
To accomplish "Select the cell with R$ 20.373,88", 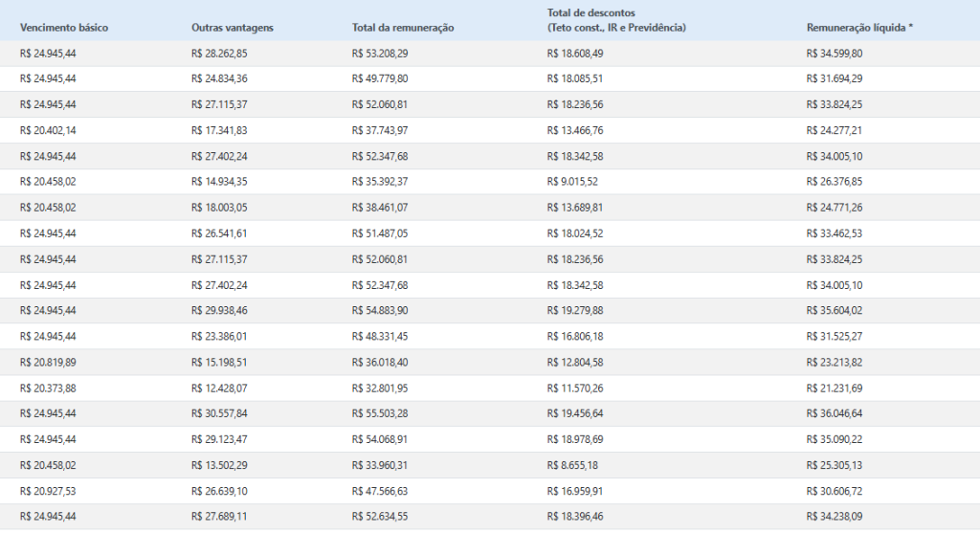I will 48,389.
